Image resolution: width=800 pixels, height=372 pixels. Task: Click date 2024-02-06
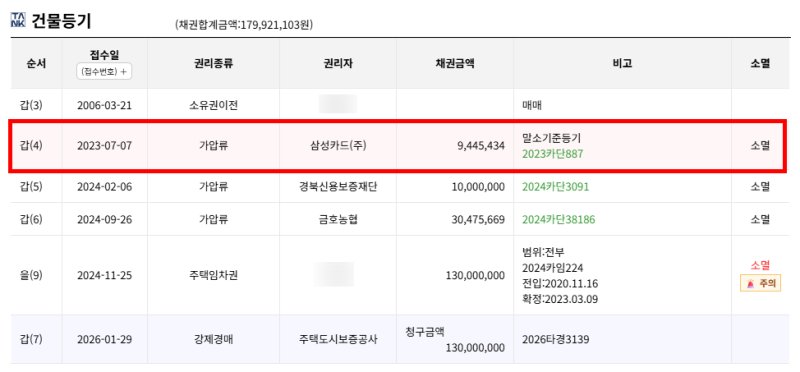pyautogui.click(x=105, y=187)
